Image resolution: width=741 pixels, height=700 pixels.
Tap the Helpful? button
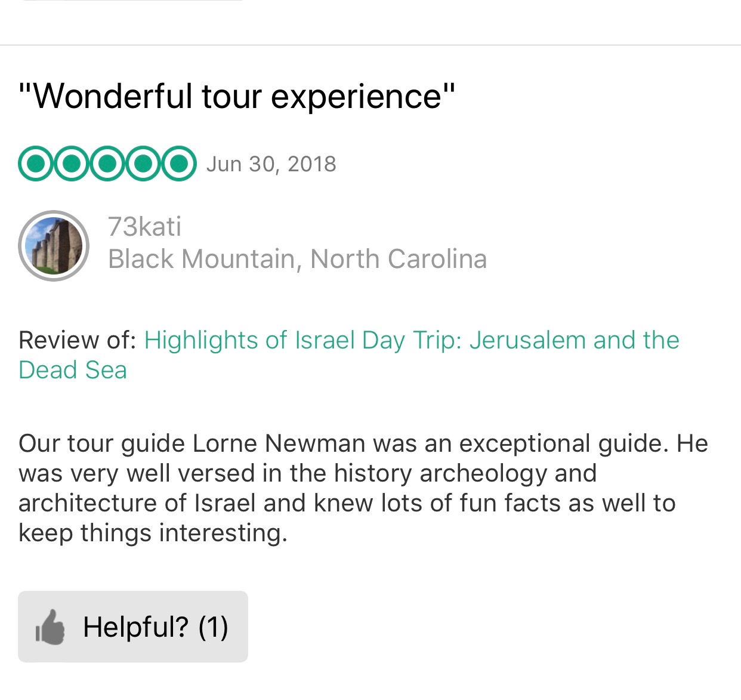(x=132, y=627)
